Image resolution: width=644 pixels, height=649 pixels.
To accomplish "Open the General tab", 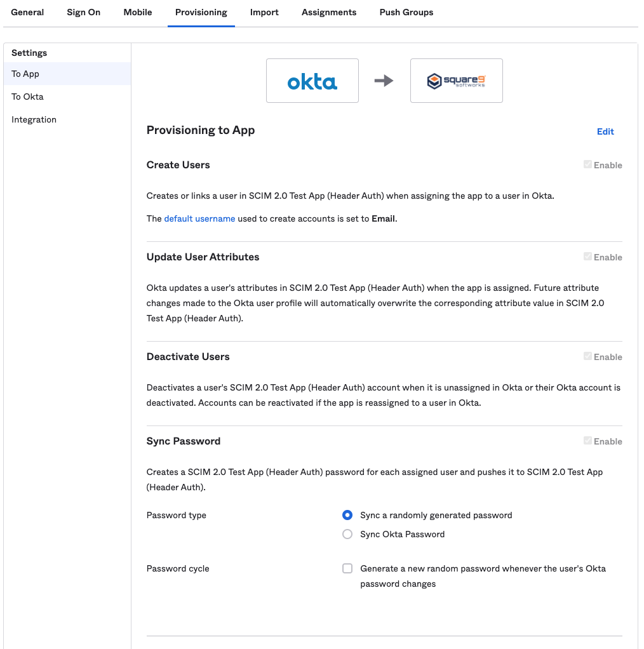I will (28, 12).
